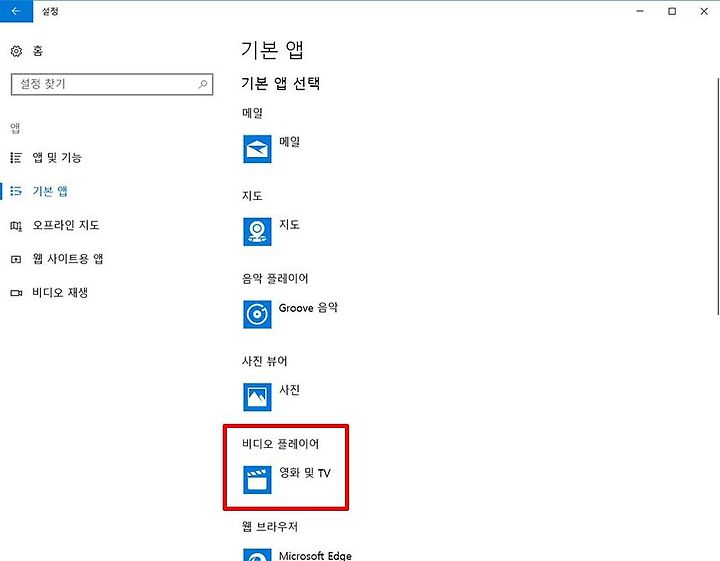Change default mail app 메일
Viewport: 720px width, 561px height.
pyautogui.click(x=289, y=142)
